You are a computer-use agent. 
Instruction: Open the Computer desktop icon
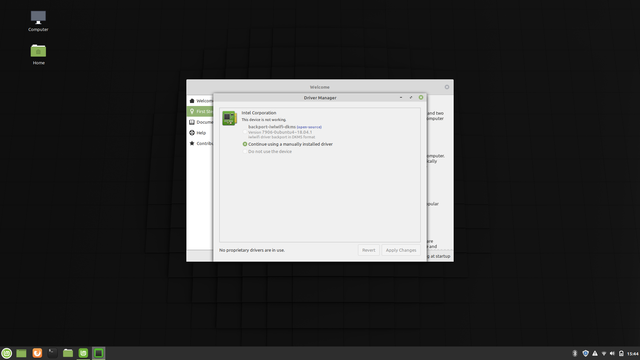[x=38, y=21]
